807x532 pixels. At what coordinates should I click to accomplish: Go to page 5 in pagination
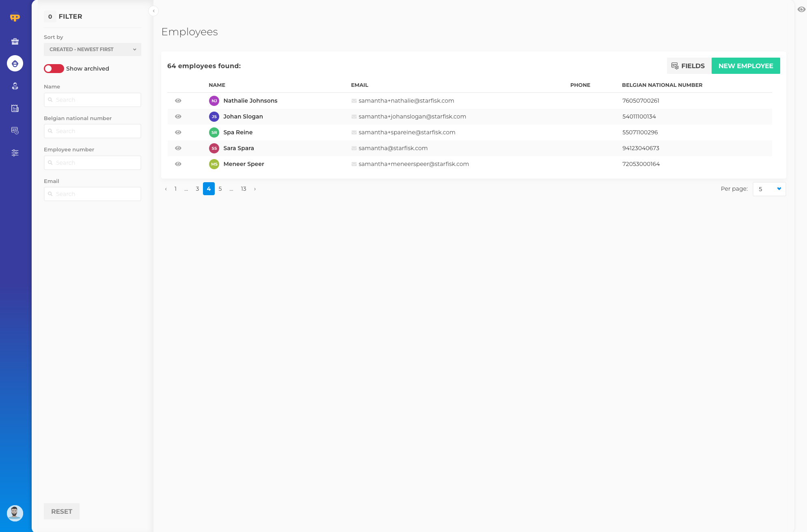220,189
